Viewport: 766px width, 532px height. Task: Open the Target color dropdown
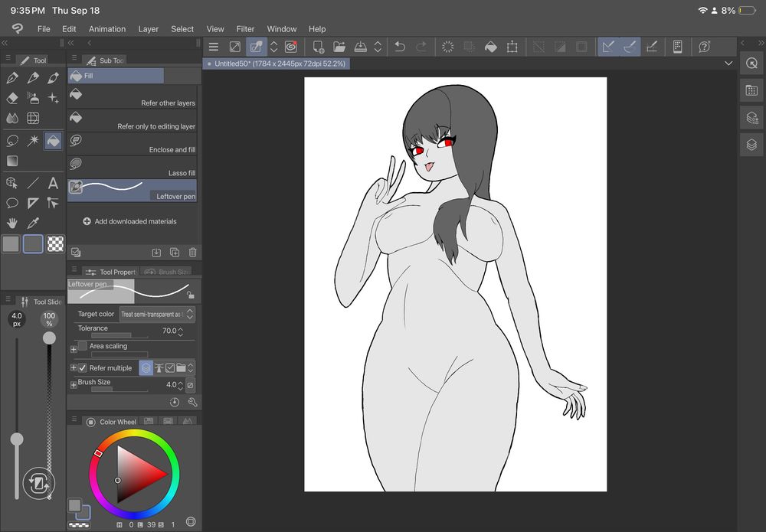point(157,315)
